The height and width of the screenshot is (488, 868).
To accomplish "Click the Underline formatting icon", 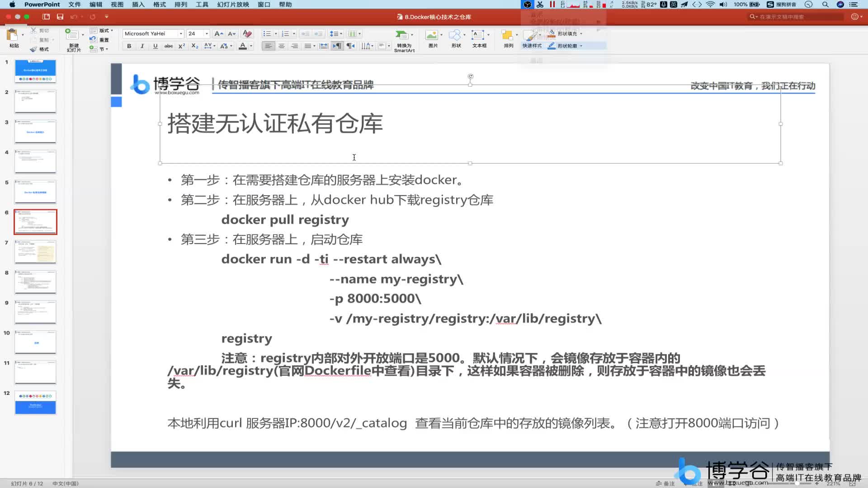I will coord(155,47).
